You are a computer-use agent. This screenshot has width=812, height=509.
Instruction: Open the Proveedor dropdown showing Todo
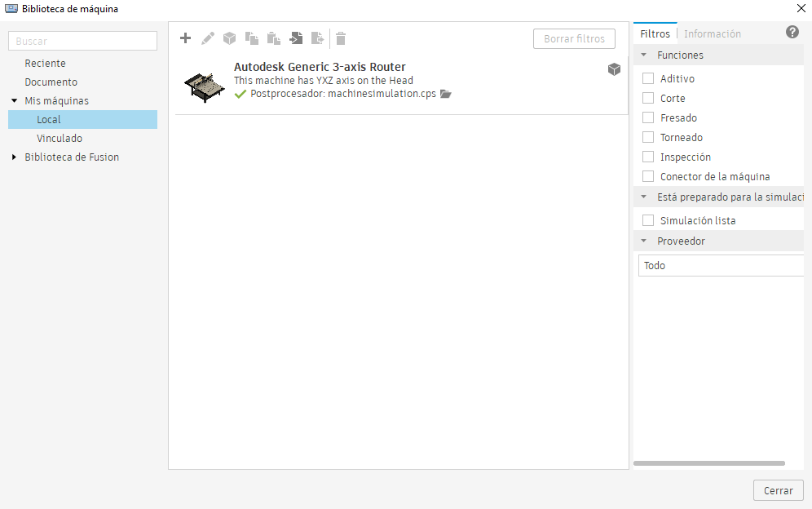coord(721,265)
